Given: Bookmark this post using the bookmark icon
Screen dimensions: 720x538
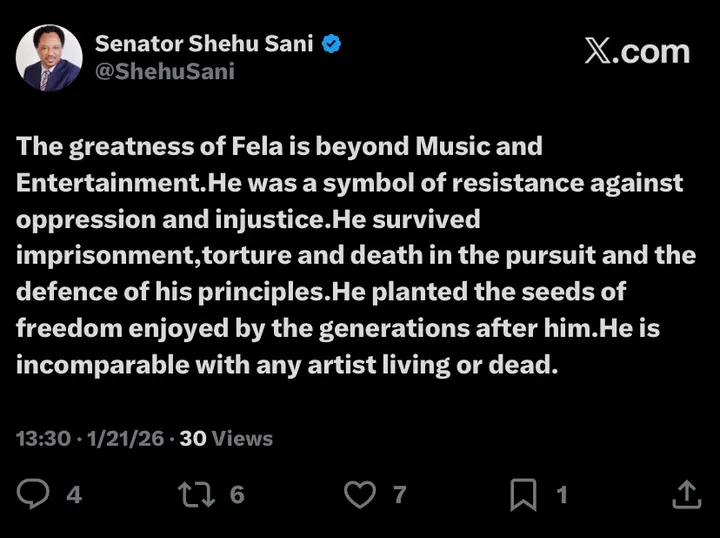Looking at the screenshot, I should [525, 493].
